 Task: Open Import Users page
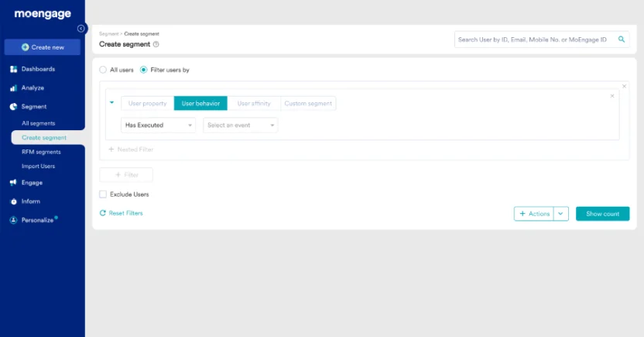pos(38,167)
